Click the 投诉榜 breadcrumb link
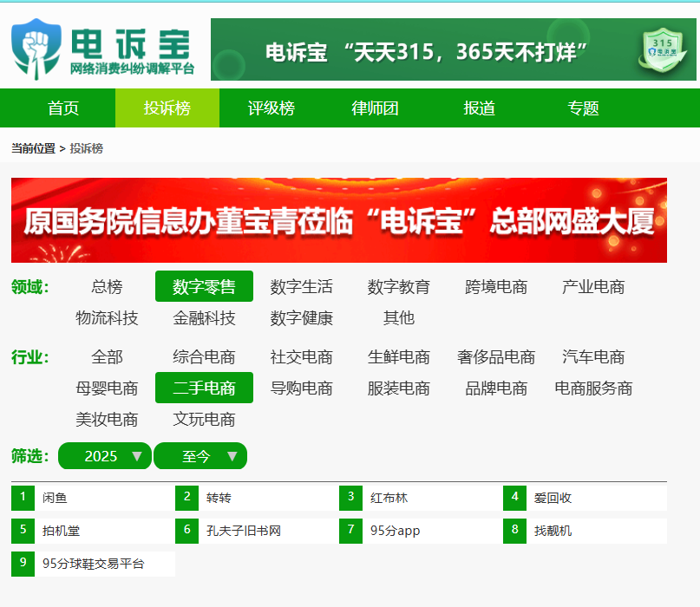This screenshot has width=700, height=607. [87, 148]
